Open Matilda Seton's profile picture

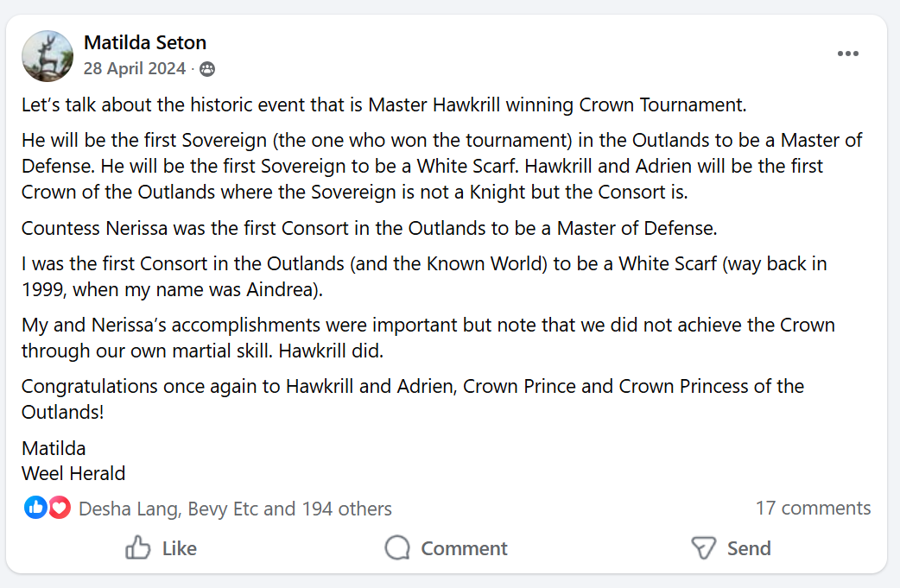coord(47,56)
